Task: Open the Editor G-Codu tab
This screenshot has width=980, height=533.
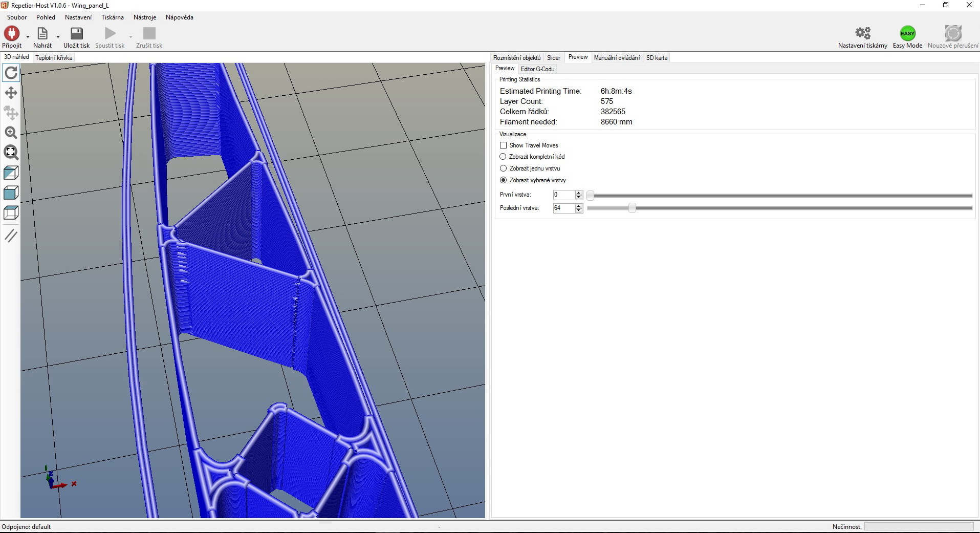Action: click(x=537, y=69)
